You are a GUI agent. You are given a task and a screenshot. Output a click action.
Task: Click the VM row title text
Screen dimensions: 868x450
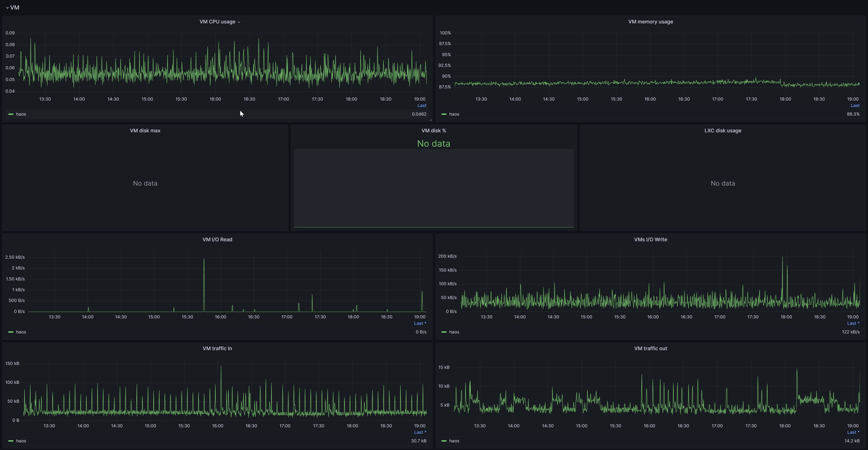[15, 8]
